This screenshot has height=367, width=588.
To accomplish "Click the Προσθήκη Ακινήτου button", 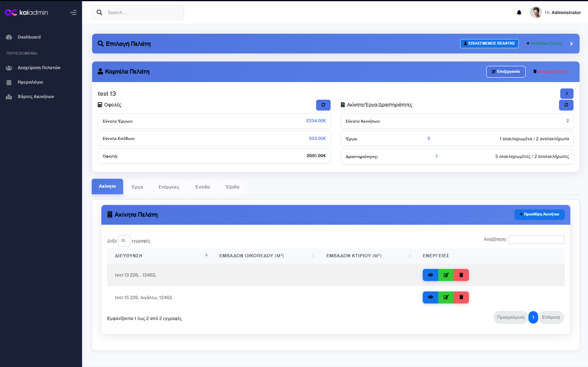I will click(539, 215).
